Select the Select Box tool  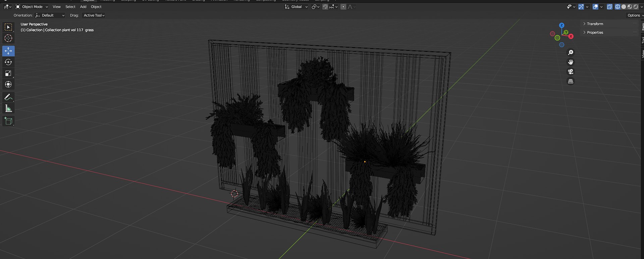point(8,27)
